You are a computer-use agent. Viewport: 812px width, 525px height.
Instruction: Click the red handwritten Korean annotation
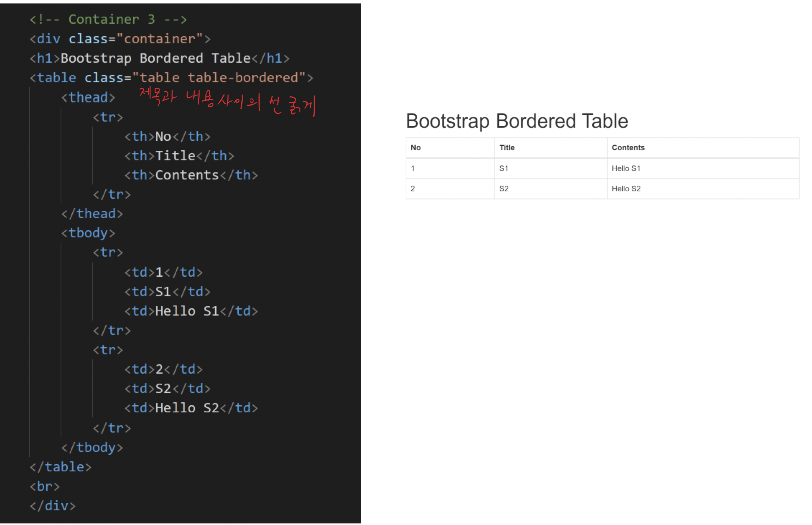[228, 102]
